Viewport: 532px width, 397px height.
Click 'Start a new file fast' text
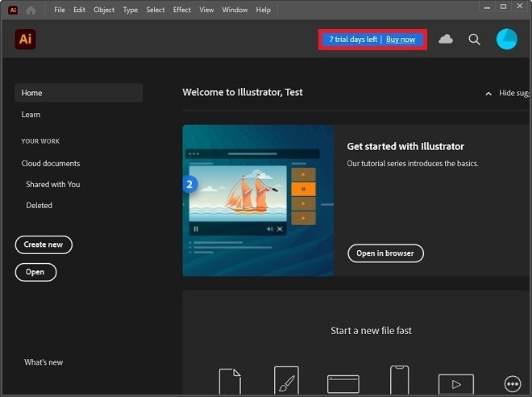point(371,331)
